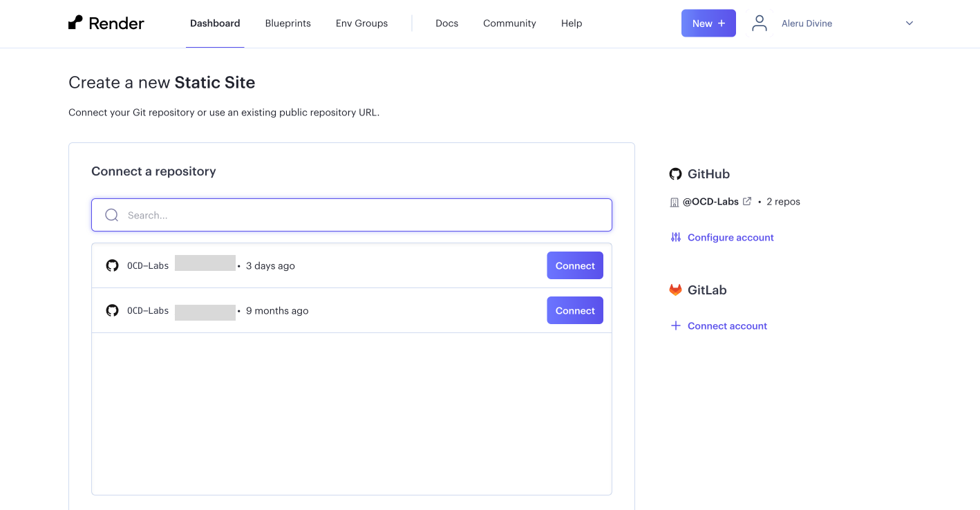The width and height of the screenshot is (980, 510).
Task: Open the @OCD-Labs account link
Action: pyautogui.click(x=710, y=202)
